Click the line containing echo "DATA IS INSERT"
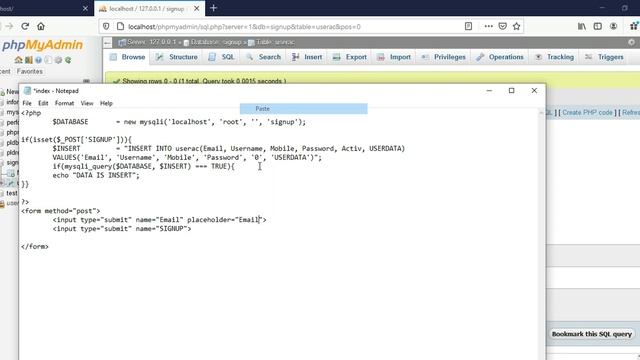Viewport: 640px width, 360px height. coord(96,175)
